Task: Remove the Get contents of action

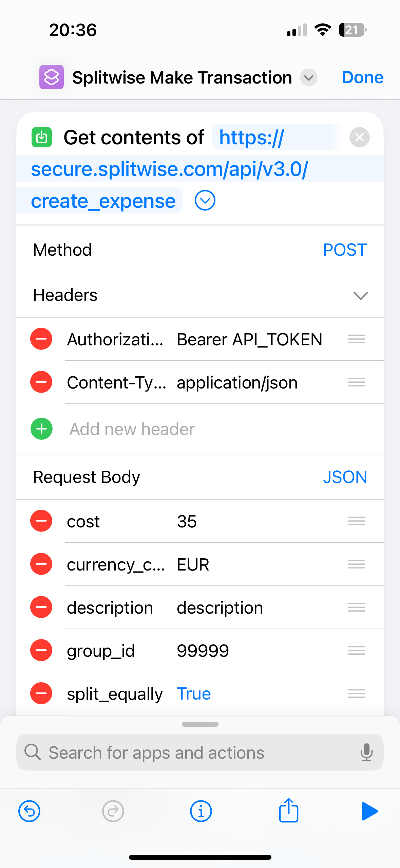Action: [359, 137]
